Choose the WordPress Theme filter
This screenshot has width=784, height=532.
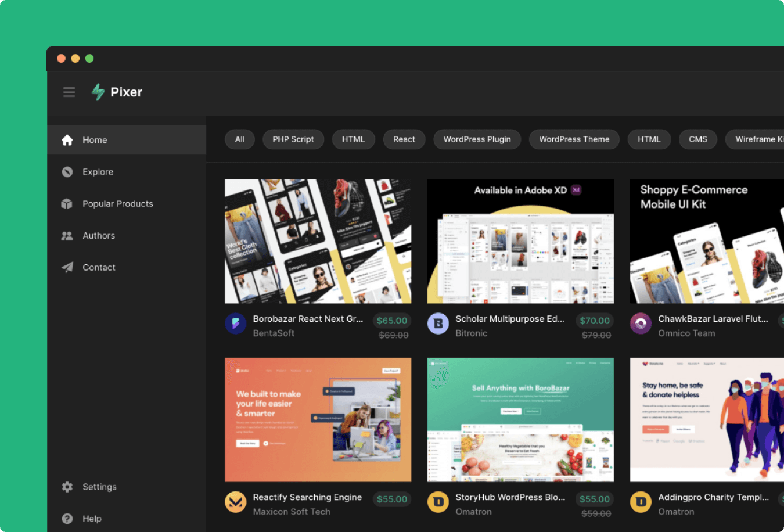pyautogui.click(x=574, y=139)
